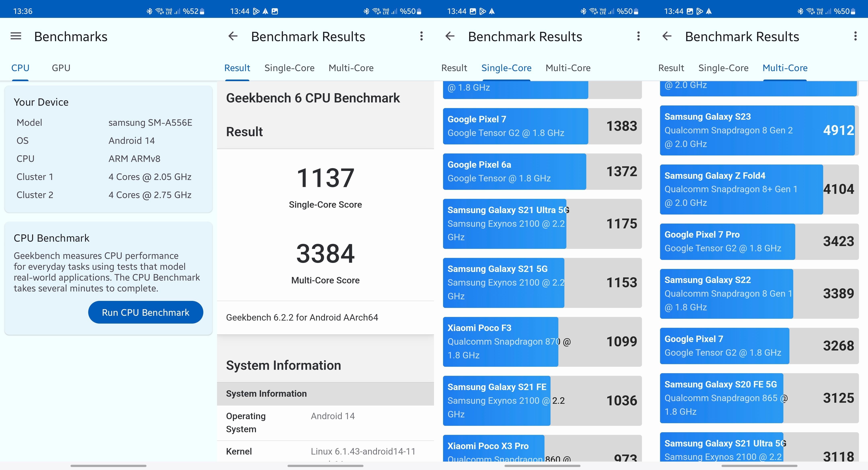Select the CPU tab
The height and width of the screenshot is (470, 868).
click(20, 68)
